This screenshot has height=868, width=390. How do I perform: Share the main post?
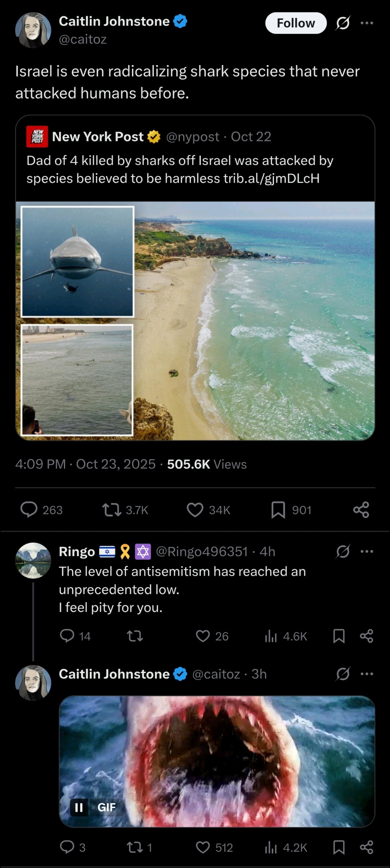tap(361, 510)
